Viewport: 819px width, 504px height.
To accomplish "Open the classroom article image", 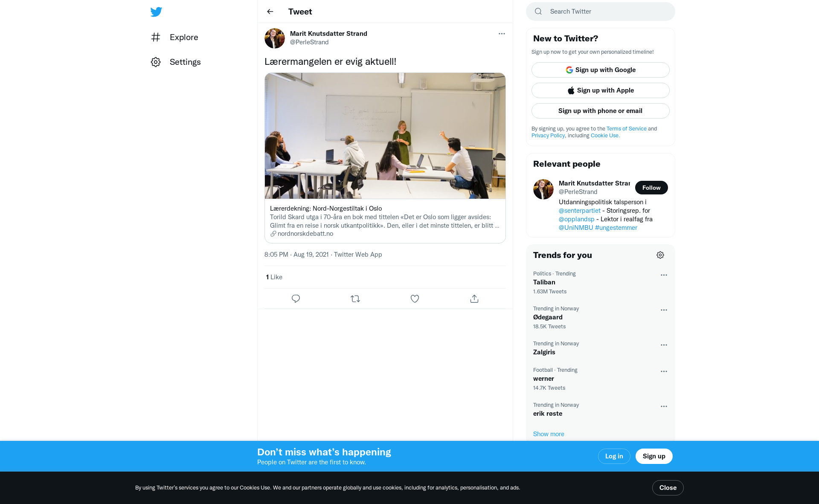I will [385, 136].
